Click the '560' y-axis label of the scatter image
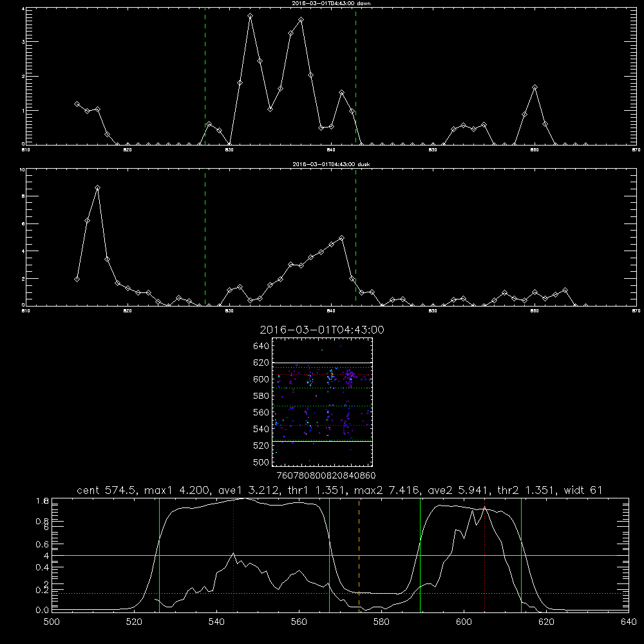 tap(261, 412)
